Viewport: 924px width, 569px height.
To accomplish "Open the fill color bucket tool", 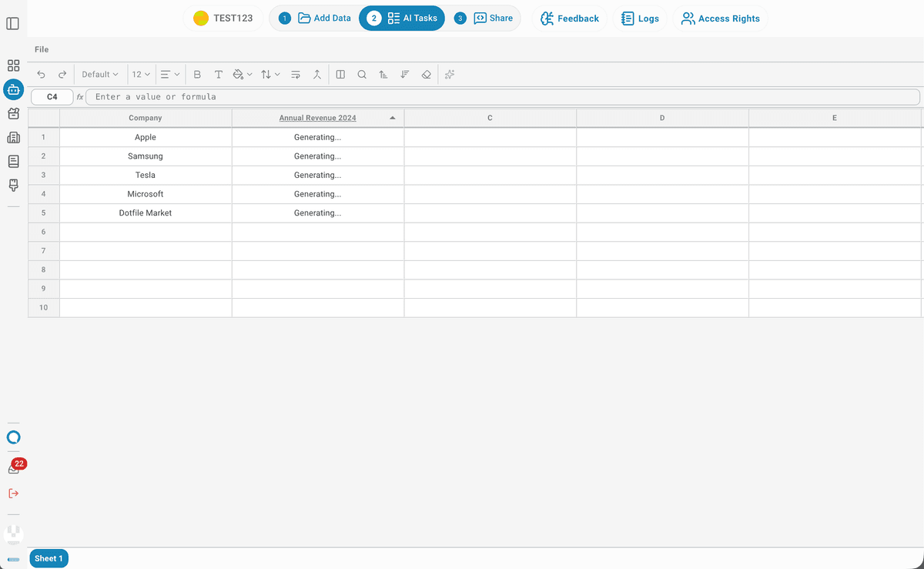I will point(242,75).
